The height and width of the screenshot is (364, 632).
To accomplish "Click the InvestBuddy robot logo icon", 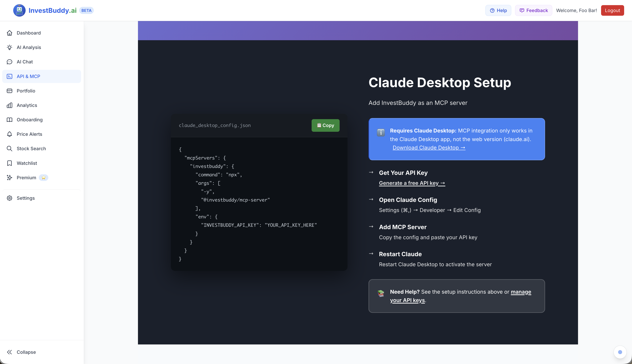I will (19, 10).
